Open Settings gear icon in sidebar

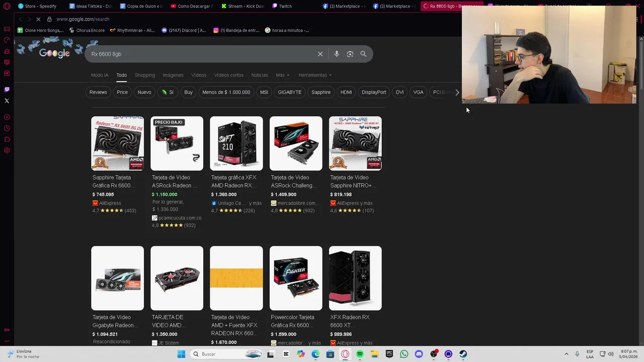pos(7,150)
